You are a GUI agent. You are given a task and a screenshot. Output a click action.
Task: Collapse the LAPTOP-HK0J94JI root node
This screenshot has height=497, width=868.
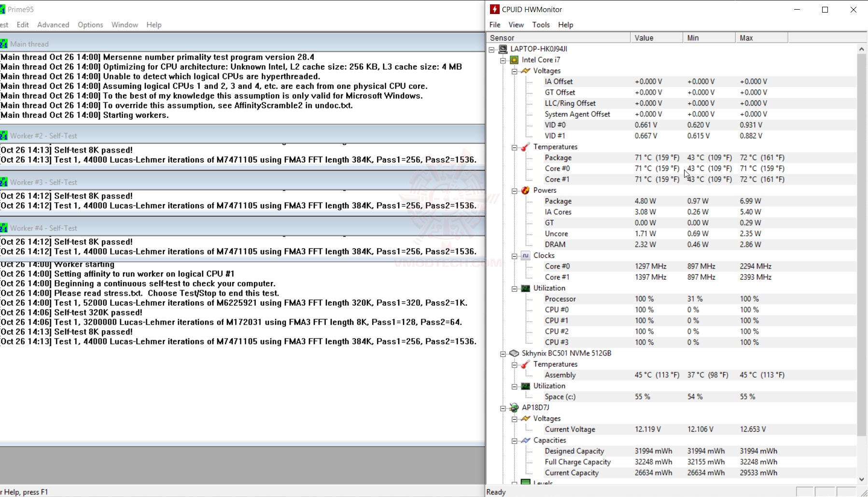(x=491, y=49)
